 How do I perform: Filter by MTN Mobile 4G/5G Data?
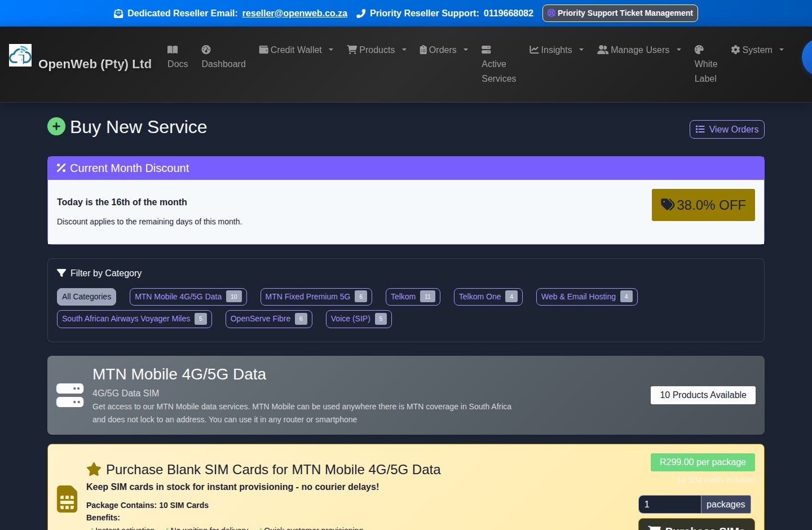click(x=188, y=297)
